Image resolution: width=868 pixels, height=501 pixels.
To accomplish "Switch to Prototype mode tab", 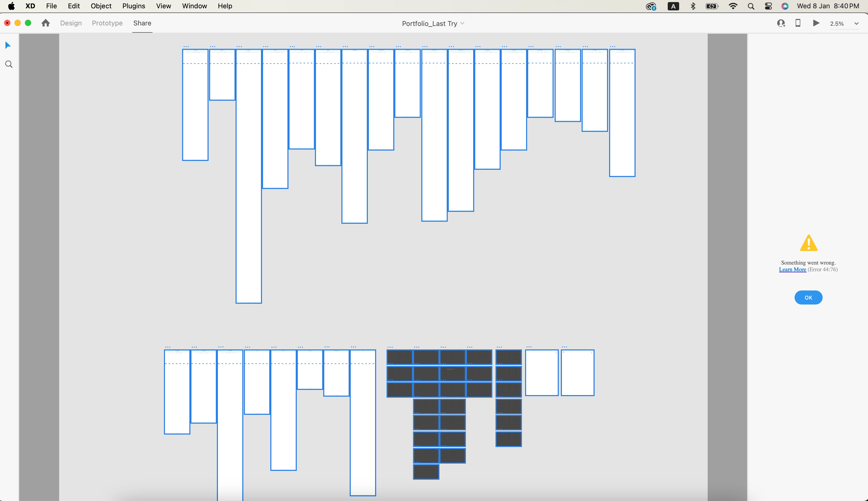I will click(107, 23).
